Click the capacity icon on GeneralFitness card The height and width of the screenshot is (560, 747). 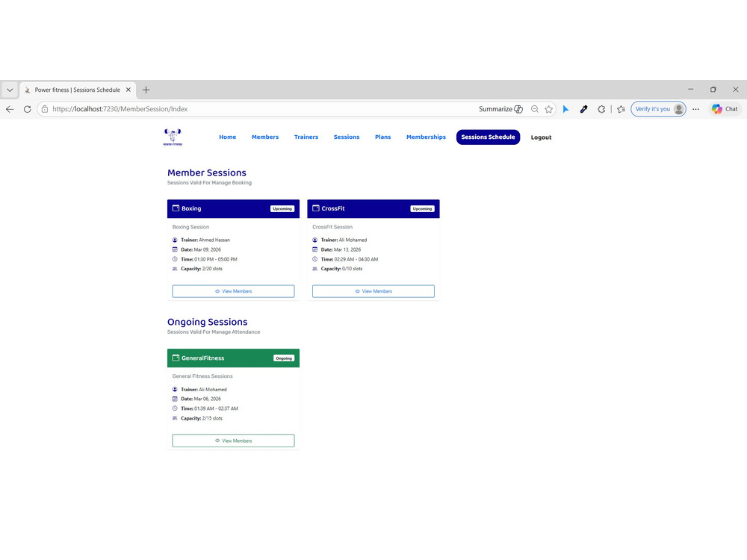pos(175,419)
